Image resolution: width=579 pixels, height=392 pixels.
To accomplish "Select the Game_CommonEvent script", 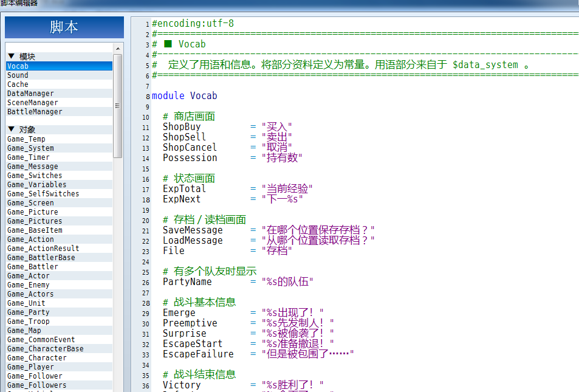I will point(60,340).
